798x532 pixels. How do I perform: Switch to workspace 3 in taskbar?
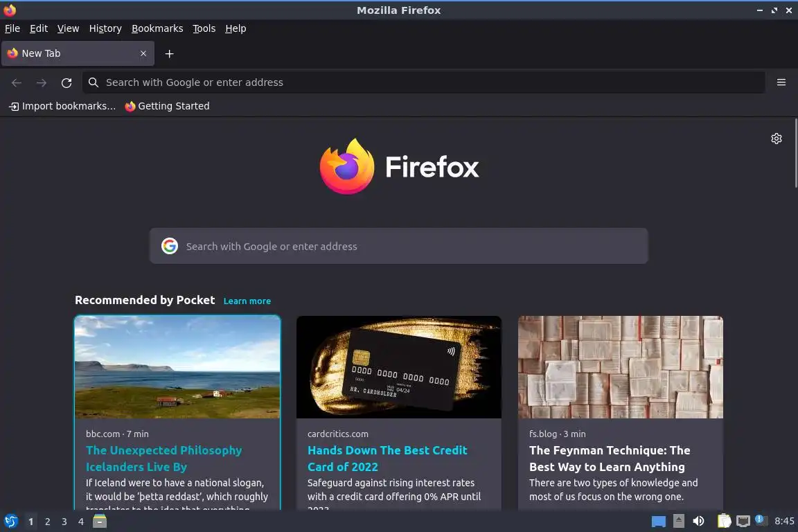coord(64,522)
